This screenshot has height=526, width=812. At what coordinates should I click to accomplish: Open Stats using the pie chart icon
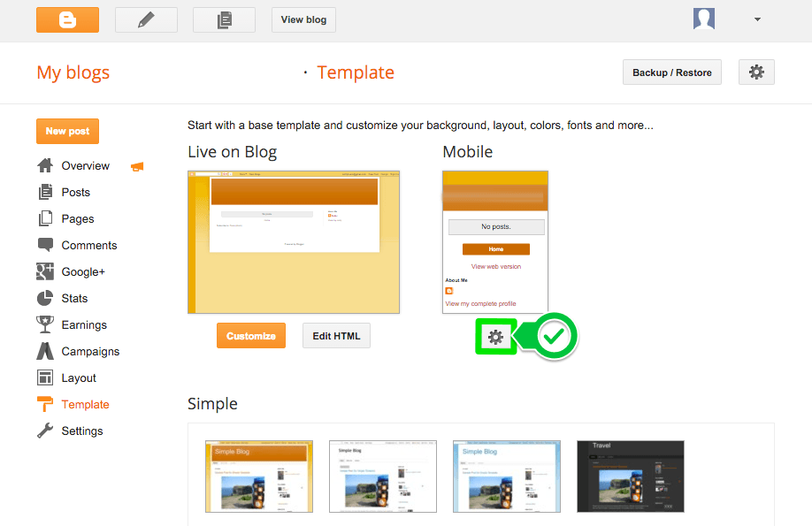tap(44, 298)
